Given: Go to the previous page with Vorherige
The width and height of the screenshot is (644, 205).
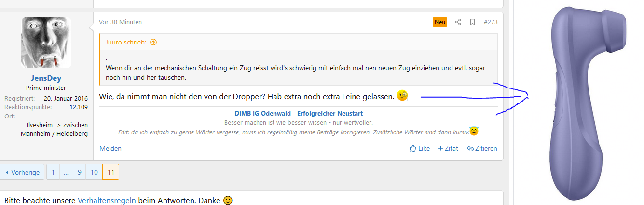Looking at the screenshot, I should (x=22, y=172).
